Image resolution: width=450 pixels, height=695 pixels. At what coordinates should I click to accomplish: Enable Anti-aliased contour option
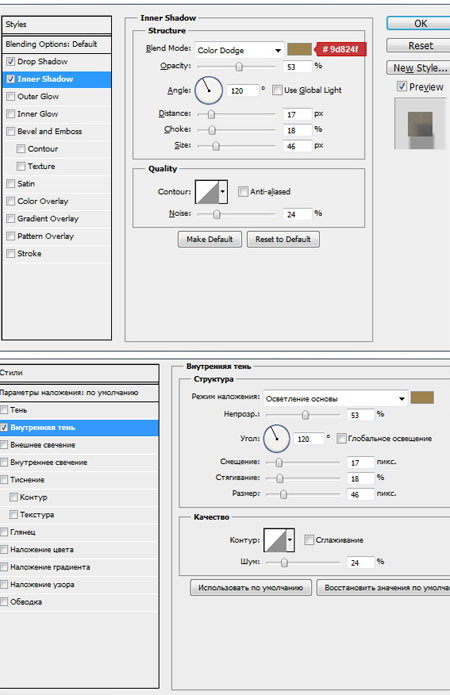pyautogui.click(x=243, y=191)
